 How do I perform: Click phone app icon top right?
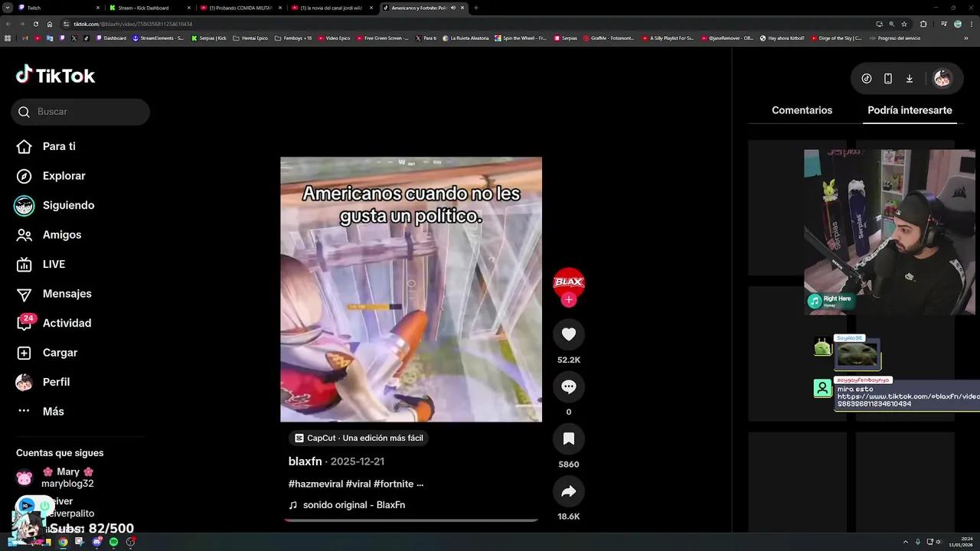(888, 78)
